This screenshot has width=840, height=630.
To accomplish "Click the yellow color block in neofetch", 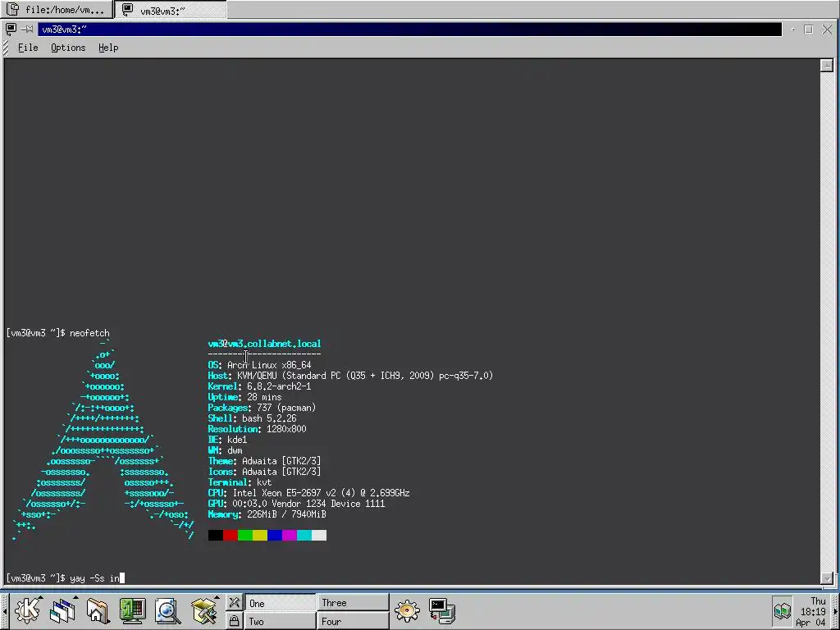I will [260, 535].
